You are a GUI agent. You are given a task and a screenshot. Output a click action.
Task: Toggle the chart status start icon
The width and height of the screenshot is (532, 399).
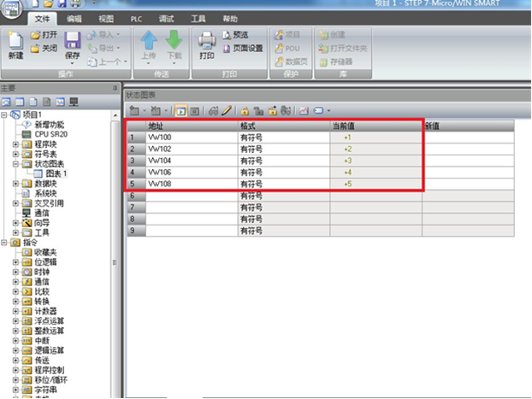(x=180, y=110)
